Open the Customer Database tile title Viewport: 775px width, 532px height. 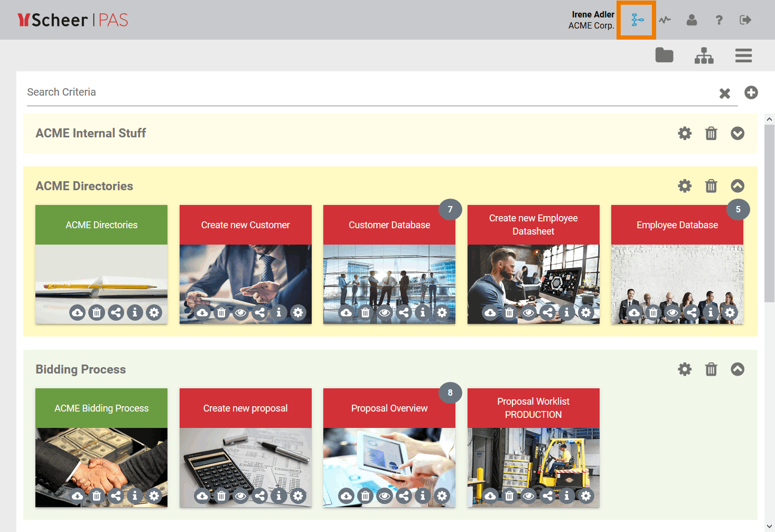[389, 225]
